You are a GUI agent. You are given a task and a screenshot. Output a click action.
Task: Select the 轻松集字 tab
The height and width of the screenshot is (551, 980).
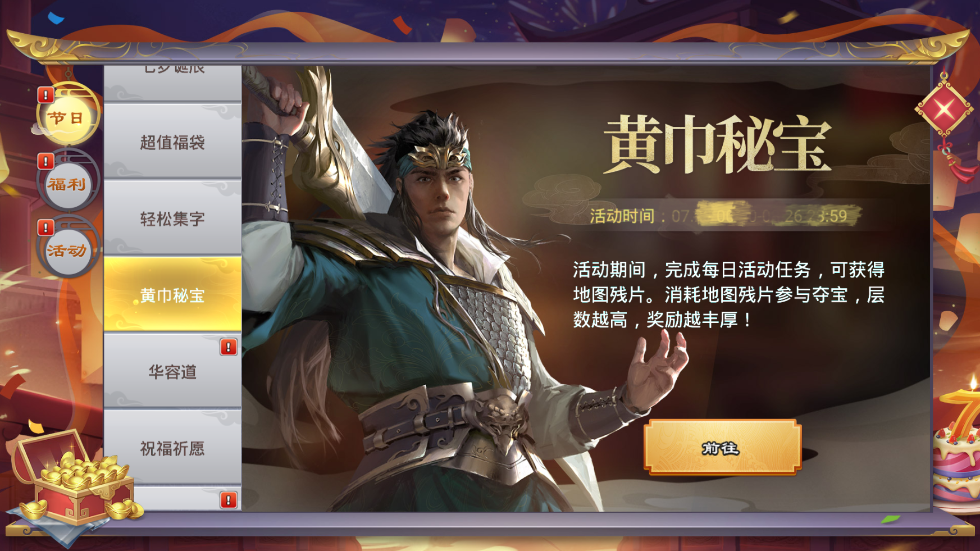172,218
